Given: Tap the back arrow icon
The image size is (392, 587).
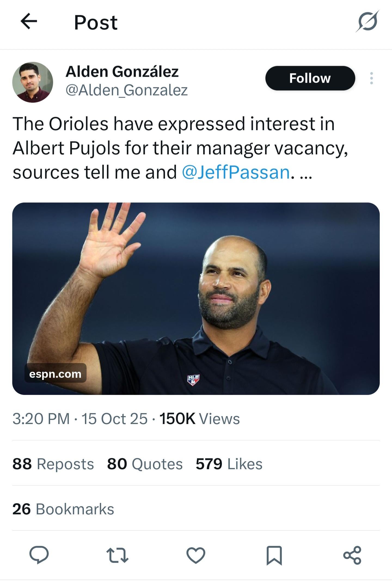Looking at the screenshot, I should (x=29, y=21).
